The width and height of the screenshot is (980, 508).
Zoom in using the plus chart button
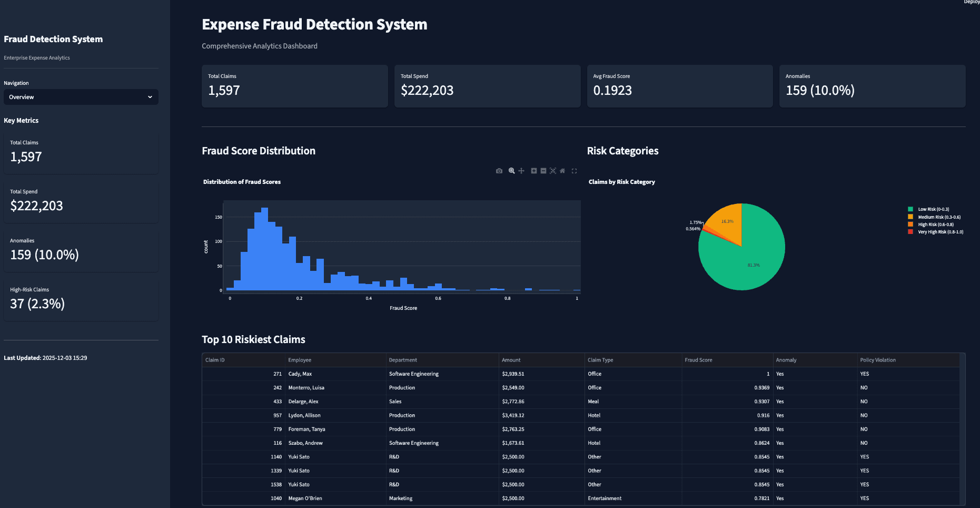pos(534,171)
